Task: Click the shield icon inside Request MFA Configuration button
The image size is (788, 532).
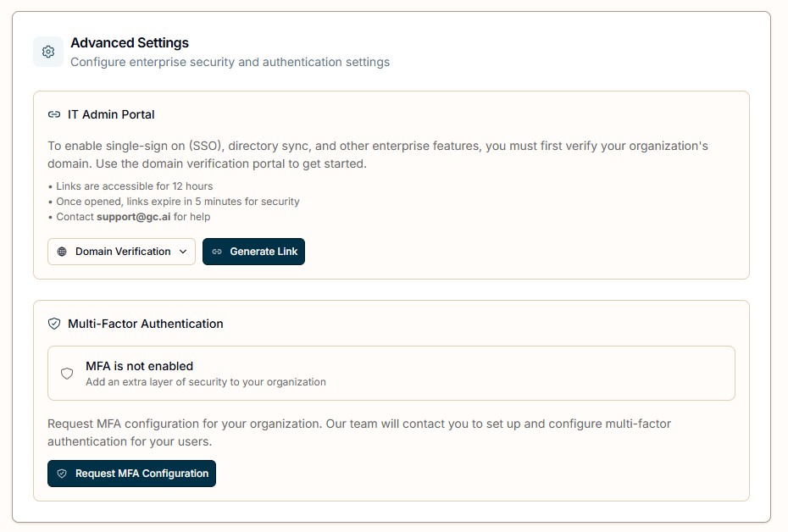Action: 62,474
